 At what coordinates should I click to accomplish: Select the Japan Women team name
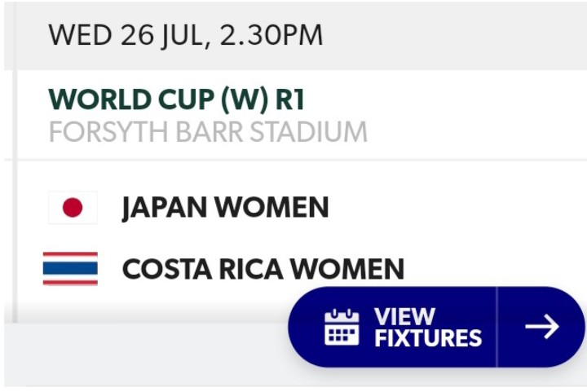click(225, 208)
